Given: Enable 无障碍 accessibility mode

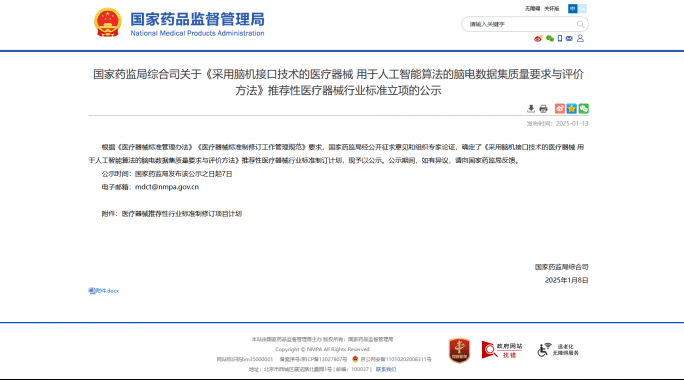Looking at the screenshot, I should tap(532, 9).
